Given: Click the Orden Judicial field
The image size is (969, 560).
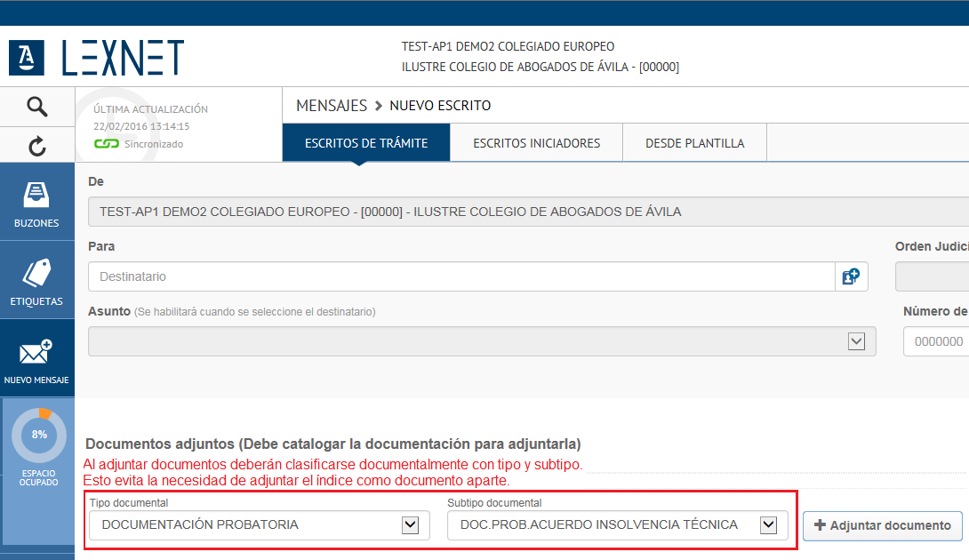Looking at the screenshot, I should click(x=933, y=276).
